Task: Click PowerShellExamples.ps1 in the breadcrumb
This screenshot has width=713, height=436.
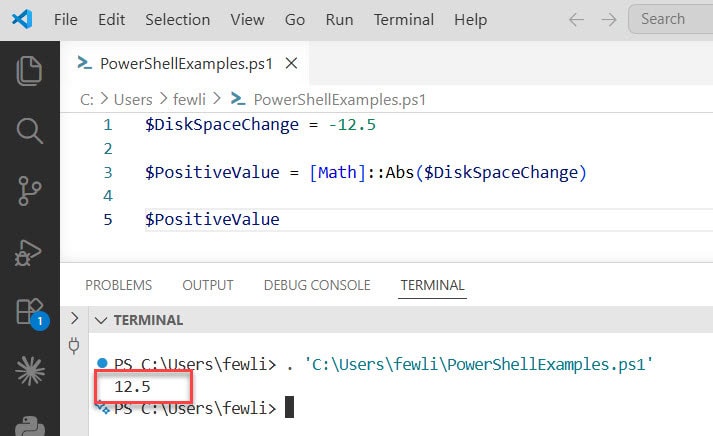Action: [340, 99]
